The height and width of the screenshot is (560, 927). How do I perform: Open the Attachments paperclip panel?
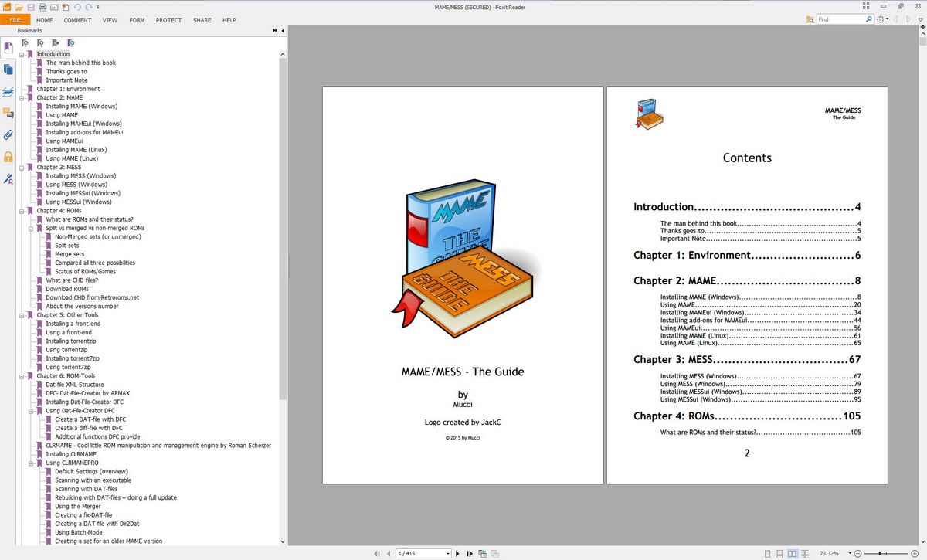coord(8,134)
